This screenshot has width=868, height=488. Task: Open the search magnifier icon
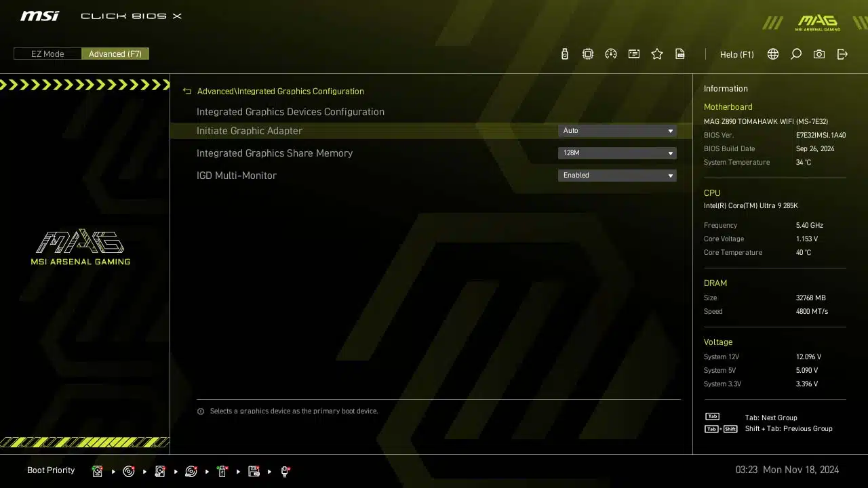(x=796, y=54)
